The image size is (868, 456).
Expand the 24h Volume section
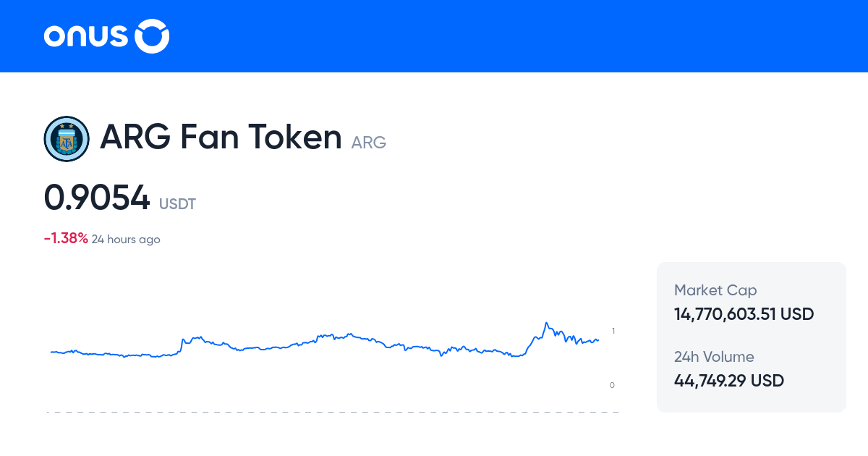728,369
